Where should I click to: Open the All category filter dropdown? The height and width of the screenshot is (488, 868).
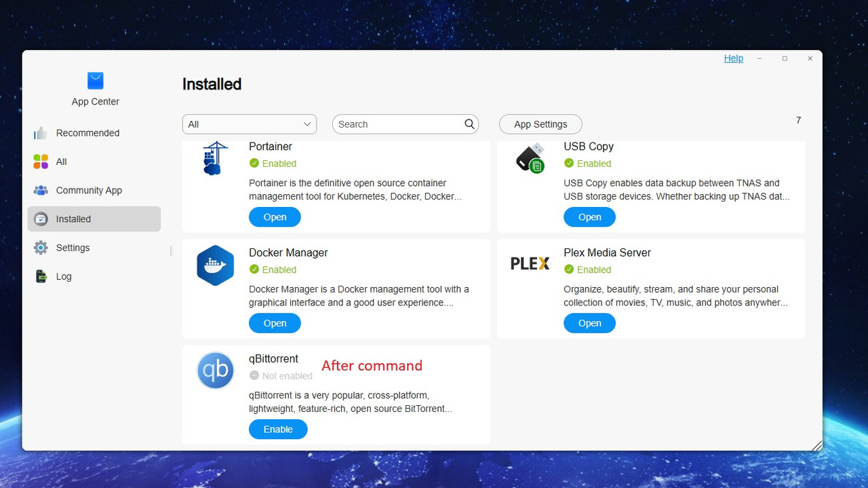(x=250, y=124)
